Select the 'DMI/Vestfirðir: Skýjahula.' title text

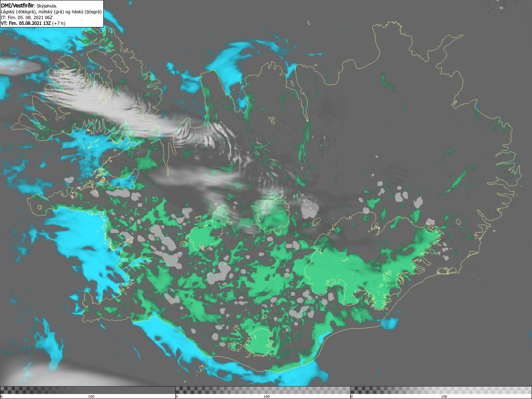(x=29, y=6)
